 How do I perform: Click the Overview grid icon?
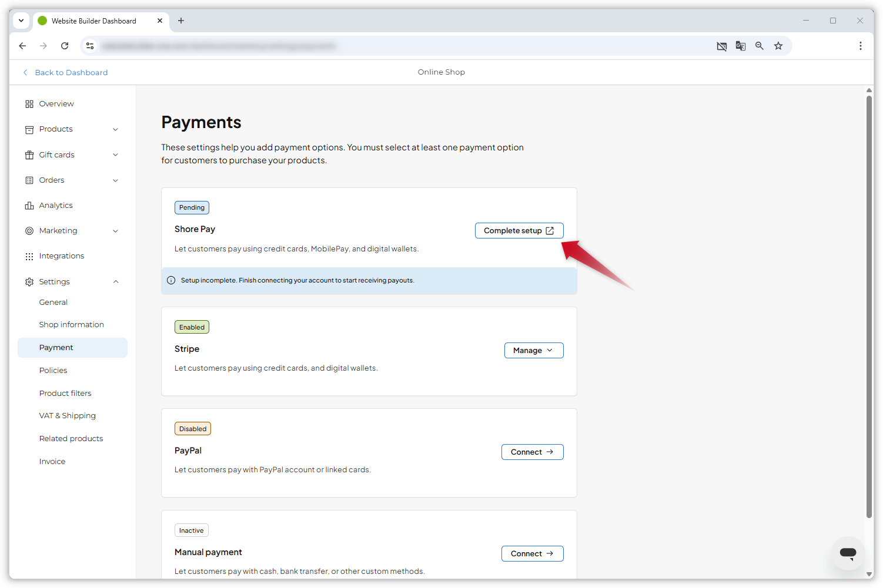(29, 103)
